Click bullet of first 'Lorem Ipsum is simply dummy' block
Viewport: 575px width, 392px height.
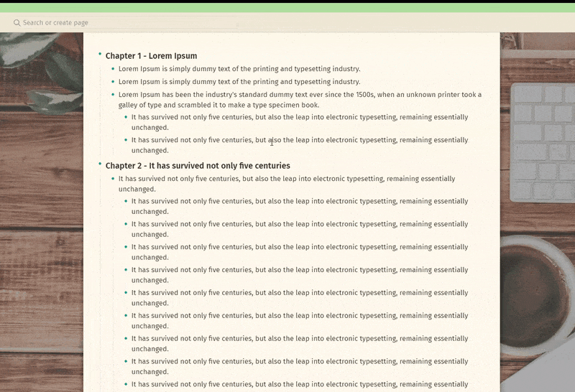[113, 69]
